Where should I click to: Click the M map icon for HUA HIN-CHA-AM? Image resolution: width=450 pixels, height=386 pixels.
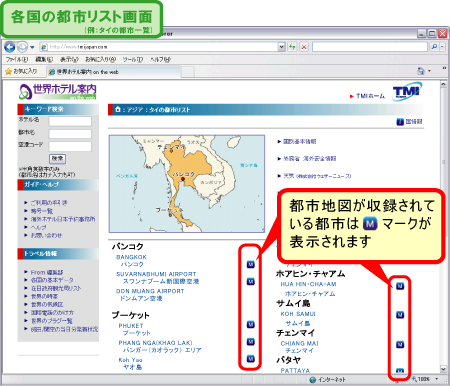[x=400, y=286]
